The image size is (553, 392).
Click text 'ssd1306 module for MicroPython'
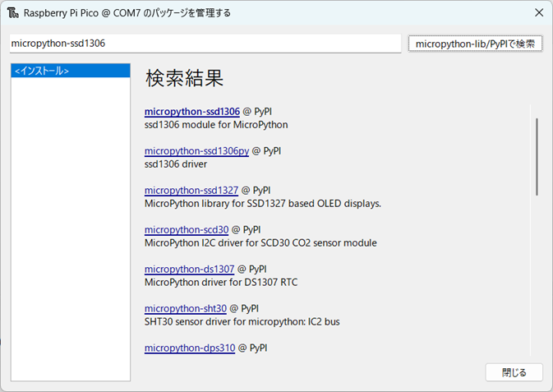click(x=216, y=125)
